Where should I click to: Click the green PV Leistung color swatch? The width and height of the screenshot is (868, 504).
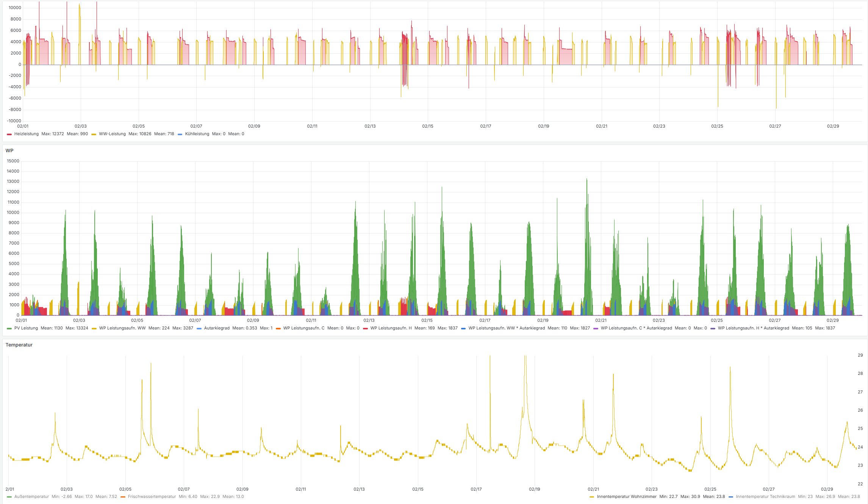[x=9, y=328]
